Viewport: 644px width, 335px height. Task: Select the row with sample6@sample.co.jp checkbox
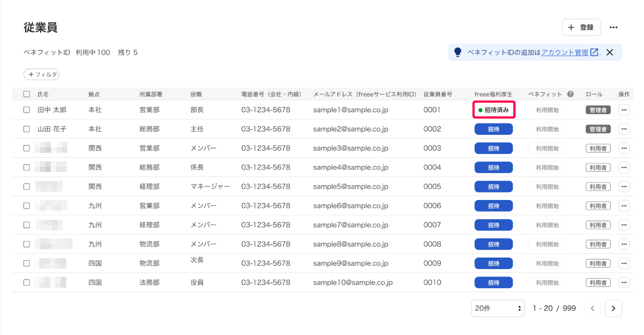pos(27,206)
